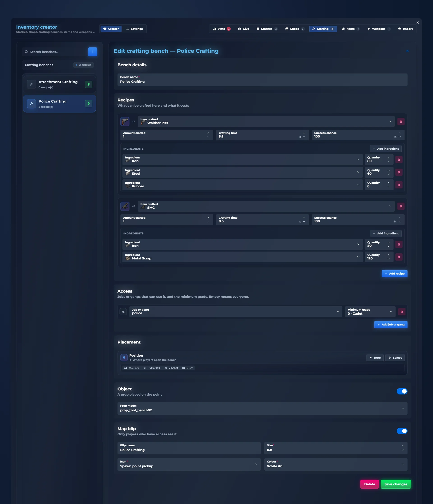The image size is (433, 504).
Task: Click the Position map pin icon
Action: click(124, 357)
